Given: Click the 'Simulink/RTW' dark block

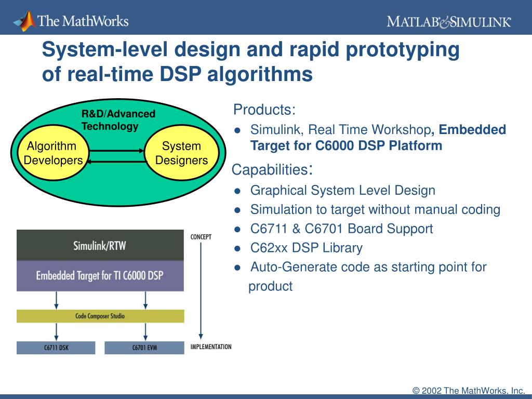Looking at the screenshot, I should [100, 245].
